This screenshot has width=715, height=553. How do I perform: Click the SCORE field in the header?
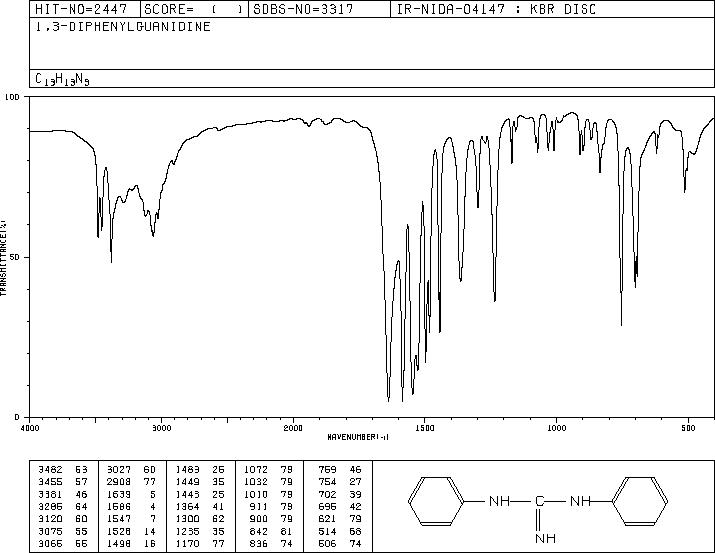coord(194,9)
